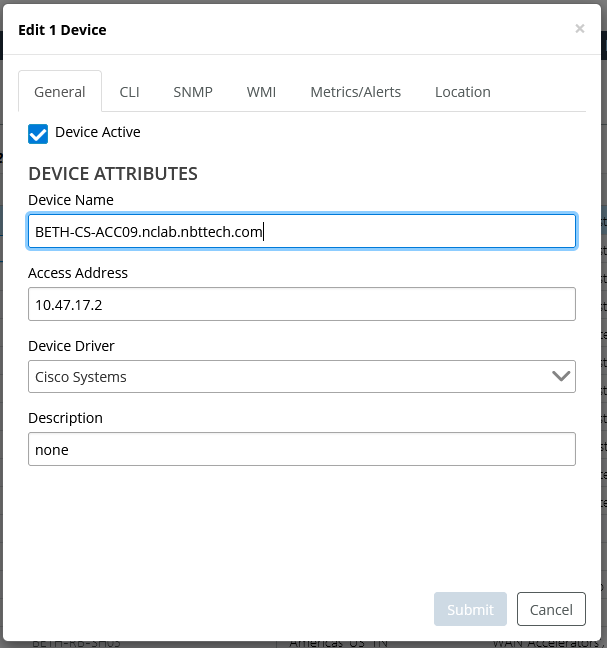Open the Metrics/Alerts tab
The width and height of the screenshot is (607, 648).
(355, 92)
